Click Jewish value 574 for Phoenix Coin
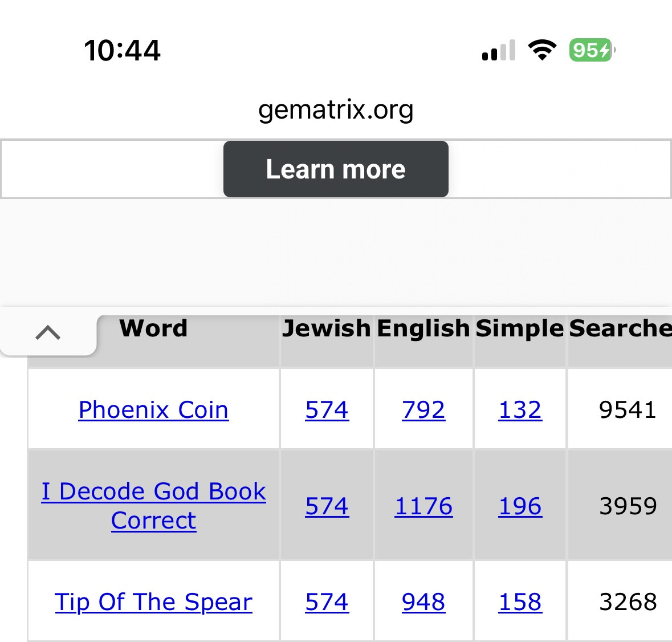Image resolution: width=672 pixels, height=642 pixels. (x=327, y=410)
